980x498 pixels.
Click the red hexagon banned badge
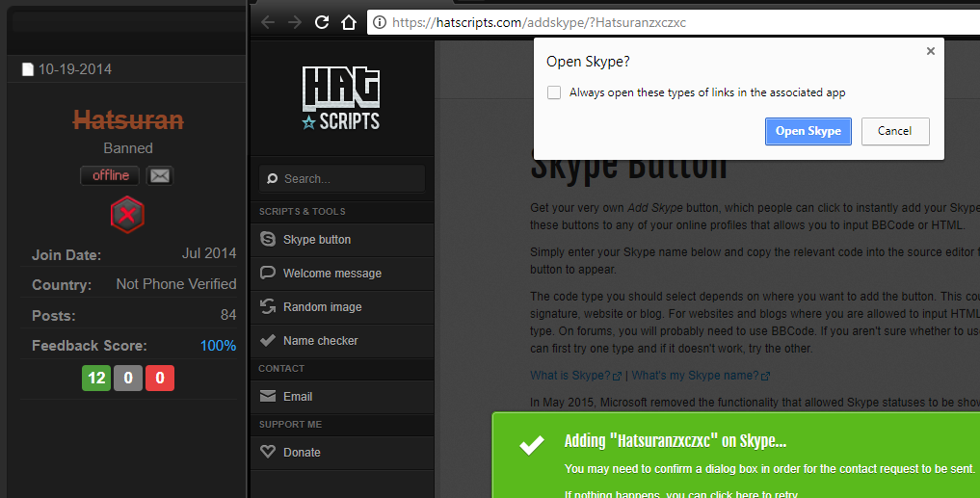(x=127, y=215)
